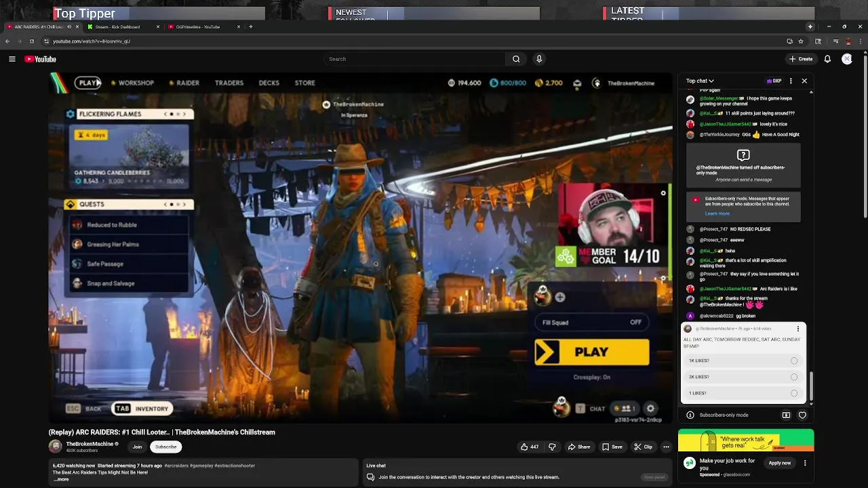Click the chat heart reaction icon
Screen dimensions: 868x488
(x=802, y=415)
